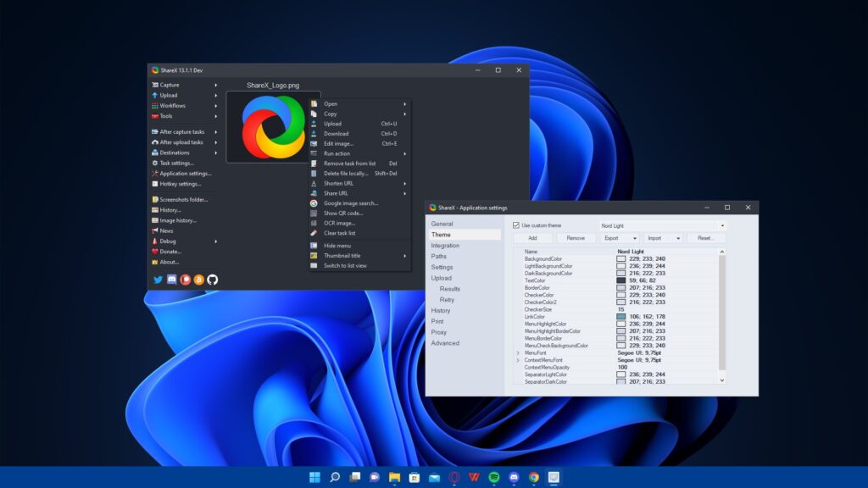Open File Explorer from the taskbar
The image size is (868, 488).
pyautogui.click(x=394, y=477)
